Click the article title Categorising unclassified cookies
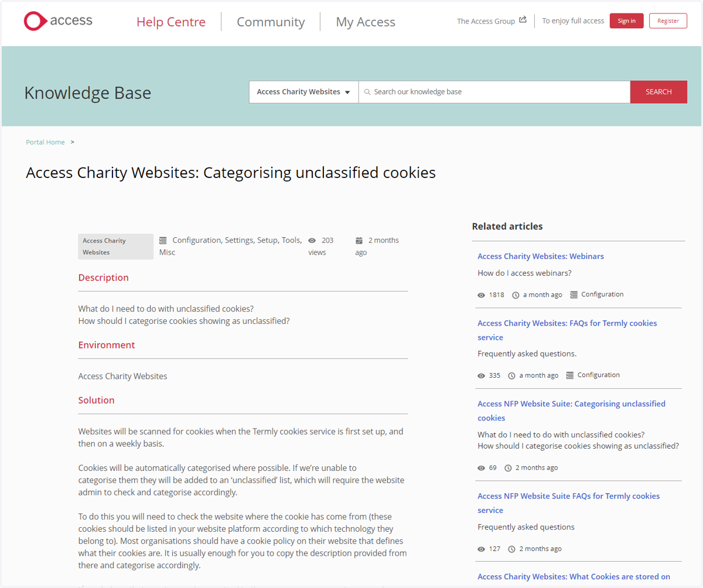Viewport: 703px width, 588px height. (231, 173)
